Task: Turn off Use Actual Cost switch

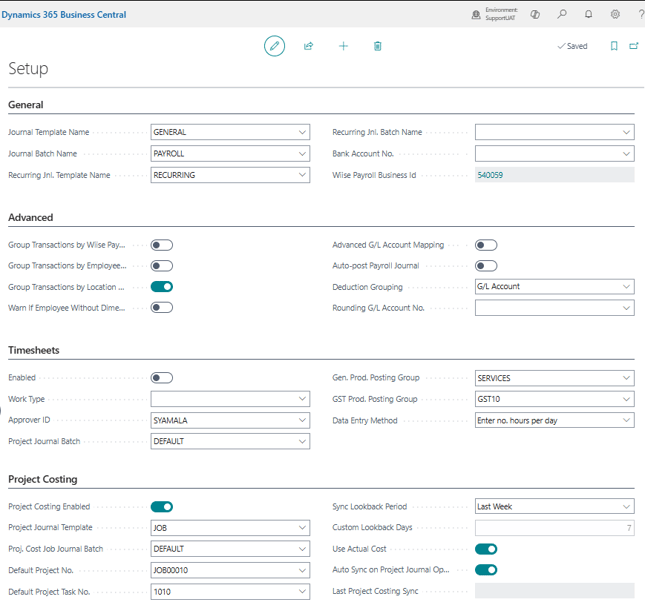Action: tap(486, 549)
